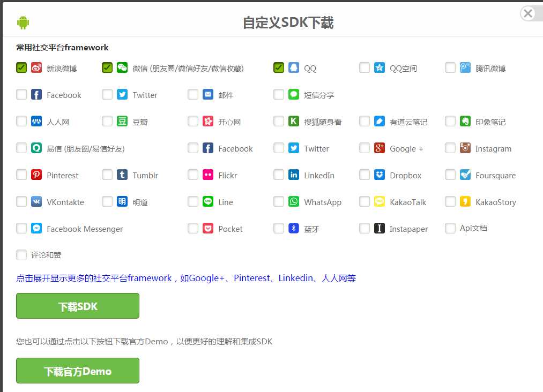Enable the Google + checkbox
The image size is (543, 392).
click(365, 148)
